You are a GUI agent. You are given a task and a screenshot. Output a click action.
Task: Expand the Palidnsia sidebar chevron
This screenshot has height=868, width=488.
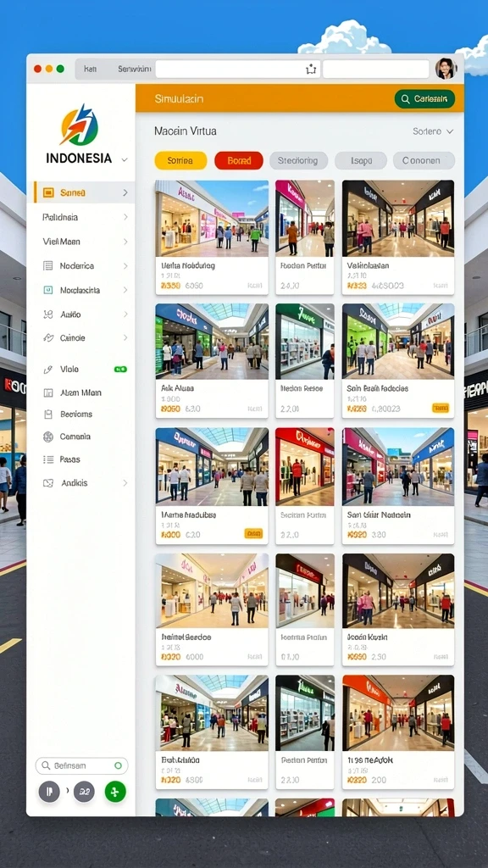point(125,217)
